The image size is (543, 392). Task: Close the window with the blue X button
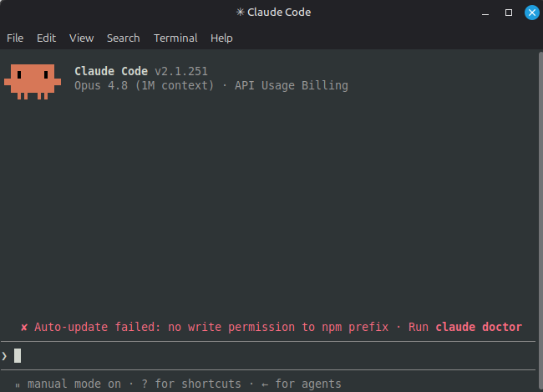(x=532, y=13)
